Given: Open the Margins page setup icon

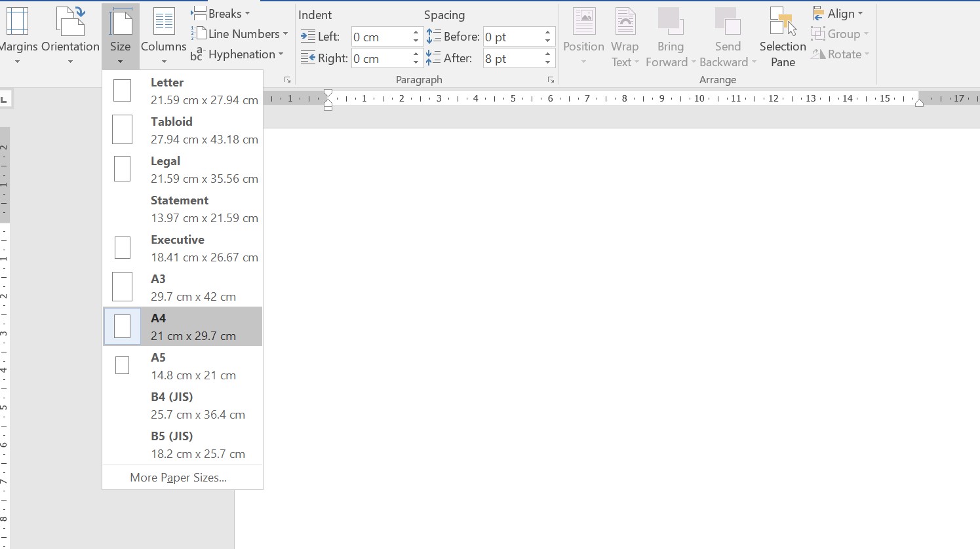Looking at the screenshot, I should tap(17, 23).
